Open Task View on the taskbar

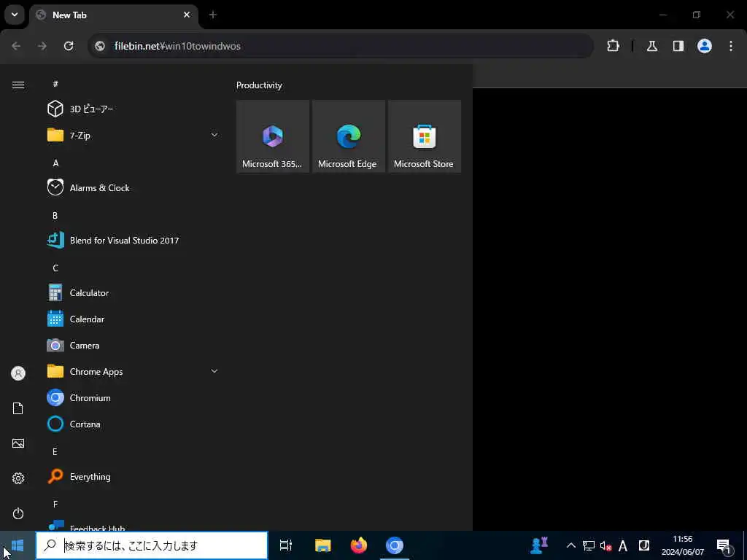tap(286, 545)
